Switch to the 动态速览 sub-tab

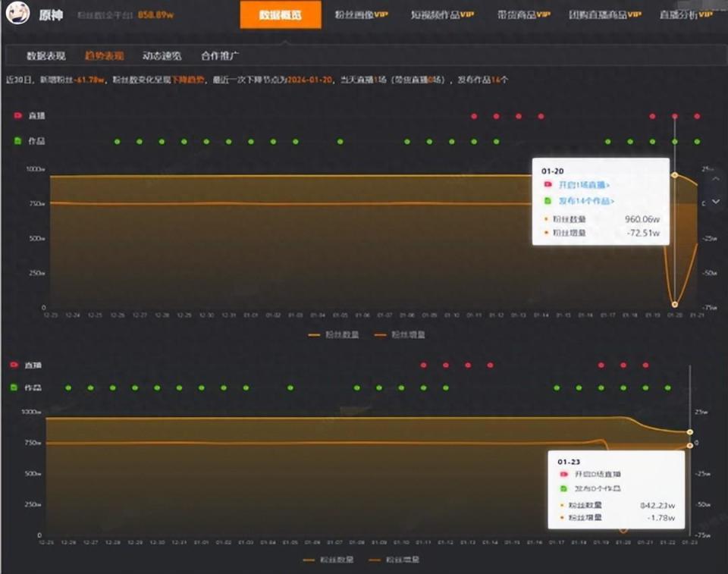[162, 55]
